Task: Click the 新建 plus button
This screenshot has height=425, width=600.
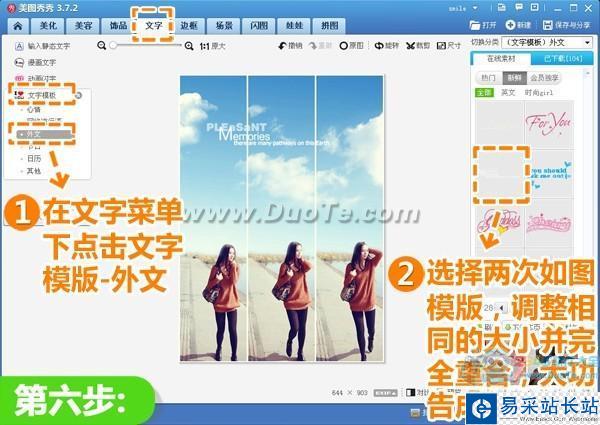Action: click(x=518, y=25)
